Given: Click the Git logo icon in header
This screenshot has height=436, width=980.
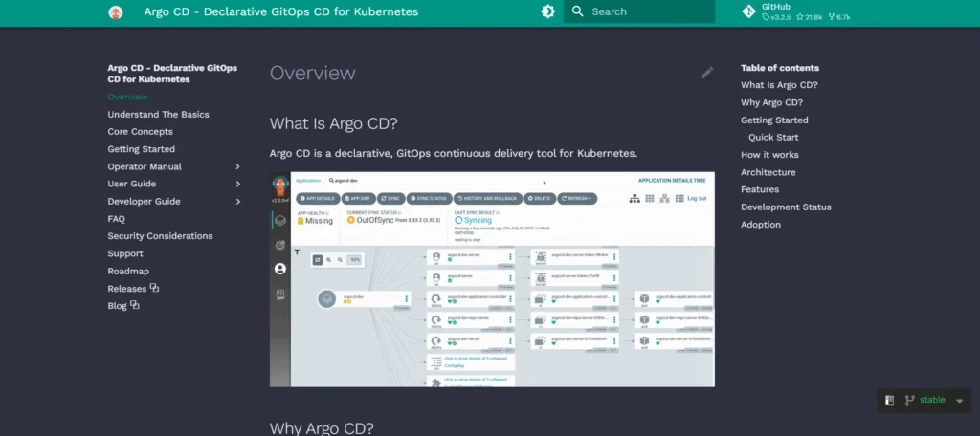Looking at the screenshot, I should [748, 11].
